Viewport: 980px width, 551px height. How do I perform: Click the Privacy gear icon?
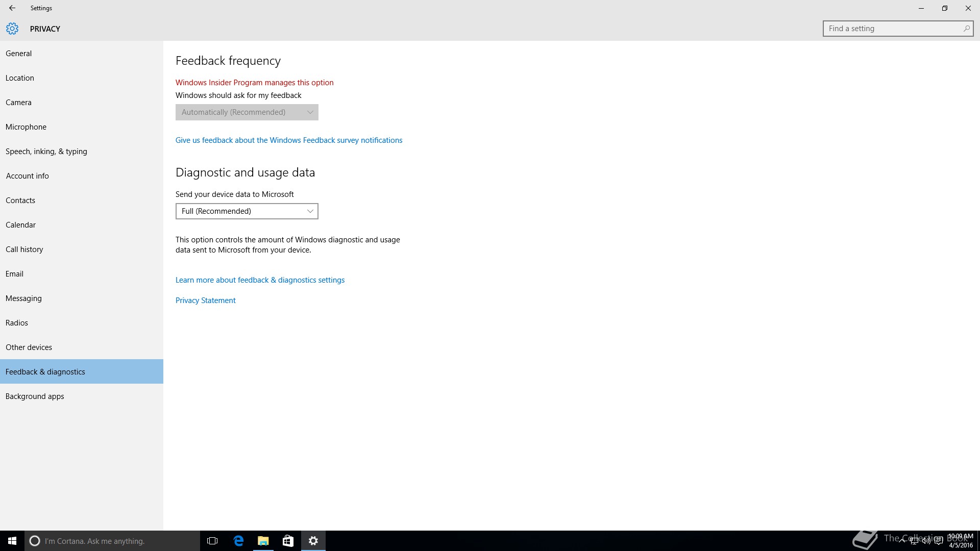12,29
